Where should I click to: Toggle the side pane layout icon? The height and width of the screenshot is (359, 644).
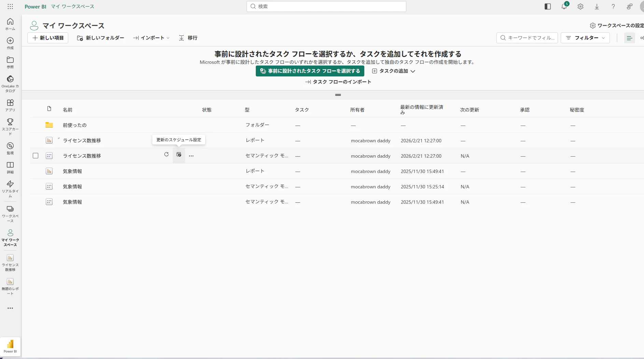click(548, 6)
